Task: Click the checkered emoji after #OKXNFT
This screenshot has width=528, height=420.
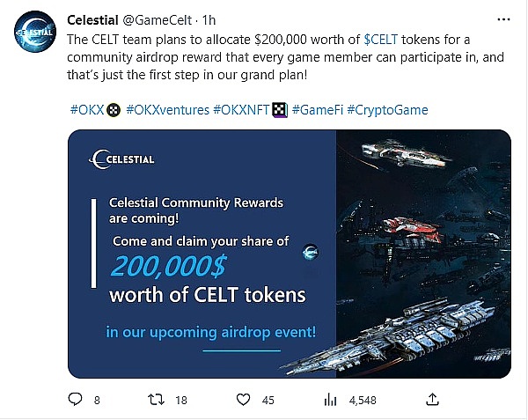Action: coord(279,109)
